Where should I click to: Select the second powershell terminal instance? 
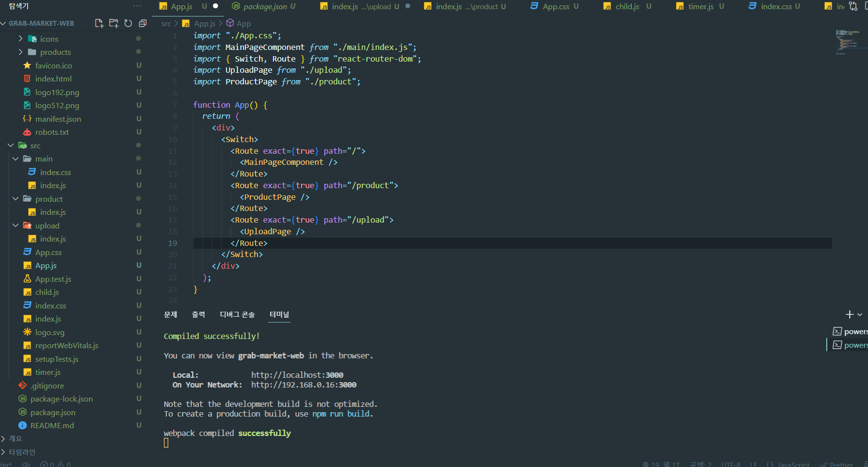[850, 345]
